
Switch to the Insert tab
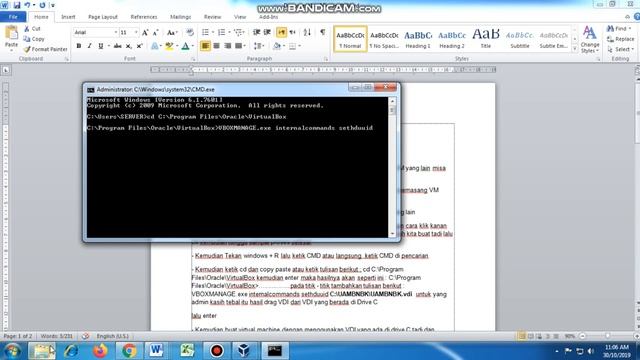point(68,17)
